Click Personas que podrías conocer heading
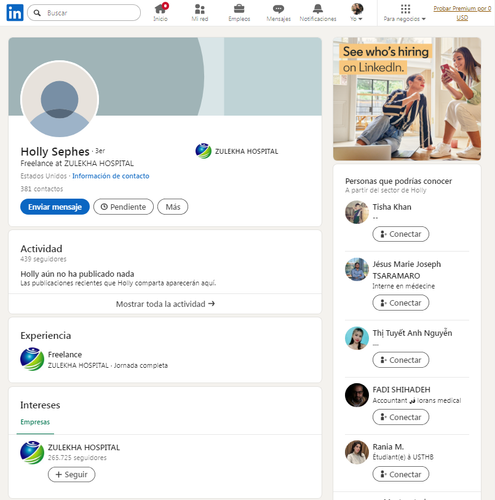The height and width of the screenshot is (500, 495). tap(399, 181)
